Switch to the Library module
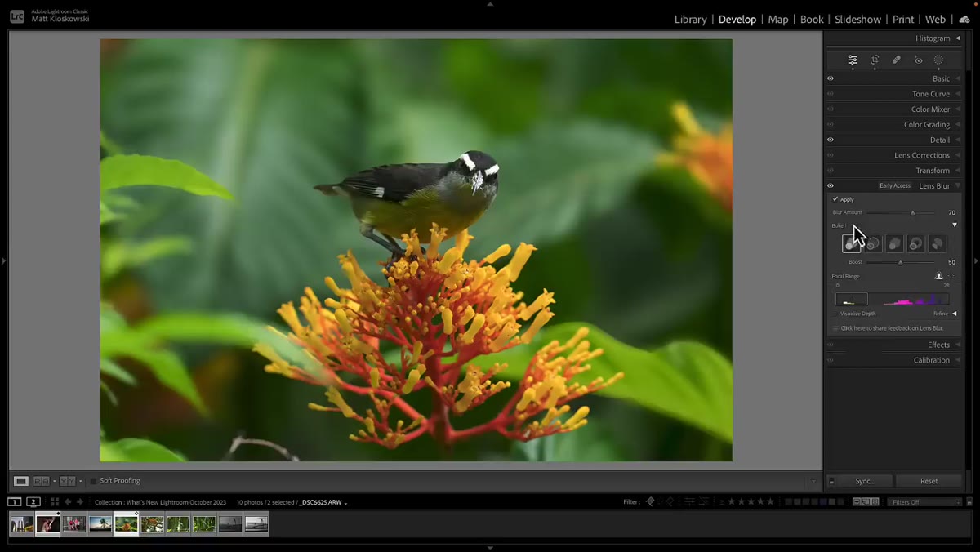This screenshot has width=980, height=552. (x=691, y=20)
